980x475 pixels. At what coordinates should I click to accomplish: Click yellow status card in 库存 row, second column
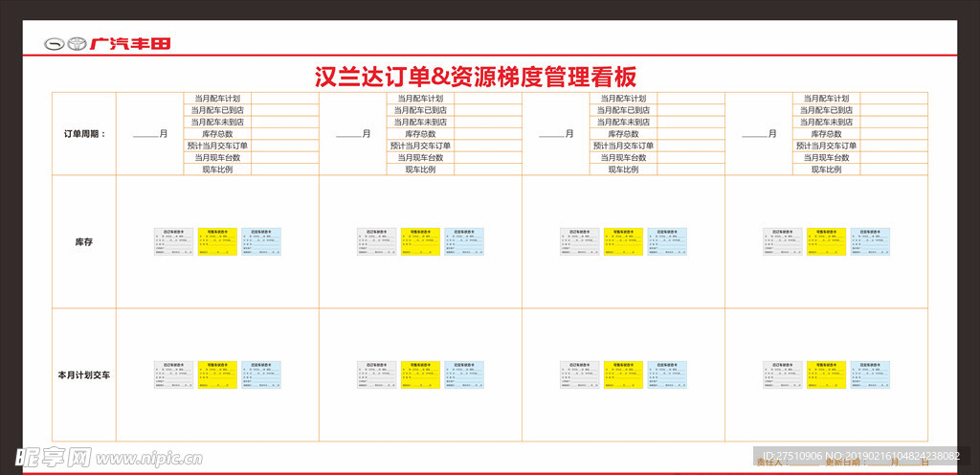tap(421, 241)
